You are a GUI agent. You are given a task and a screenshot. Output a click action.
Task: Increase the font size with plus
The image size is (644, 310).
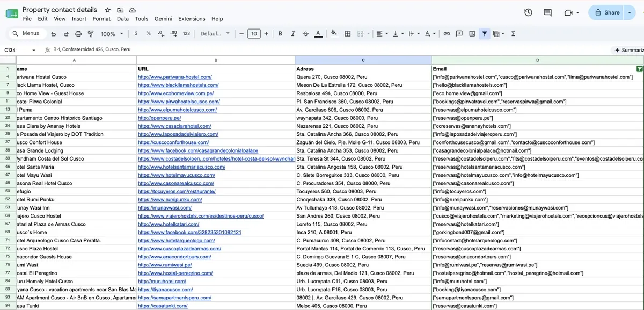[267, 34]
